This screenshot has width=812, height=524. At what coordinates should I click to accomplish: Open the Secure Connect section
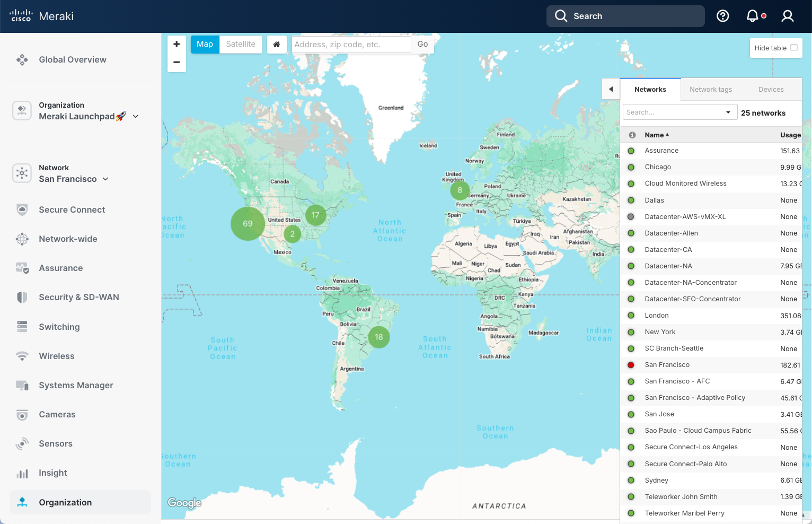point(71,209)
